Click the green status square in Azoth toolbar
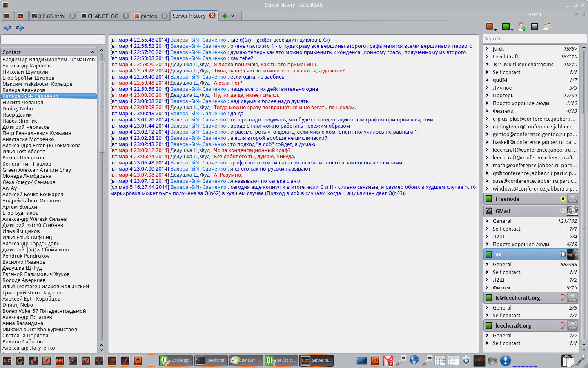Viewport: 588px width, 368px height. [506, 27]
